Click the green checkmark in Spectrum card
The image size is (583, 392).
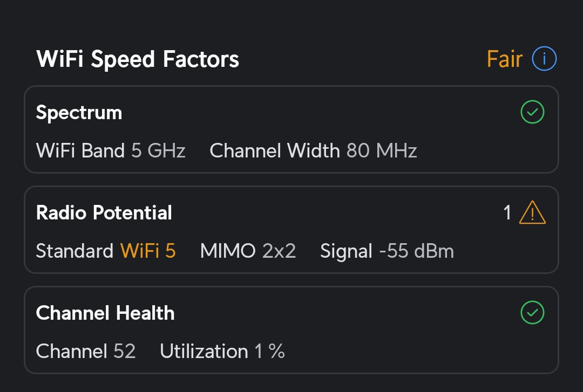point(532,112)
